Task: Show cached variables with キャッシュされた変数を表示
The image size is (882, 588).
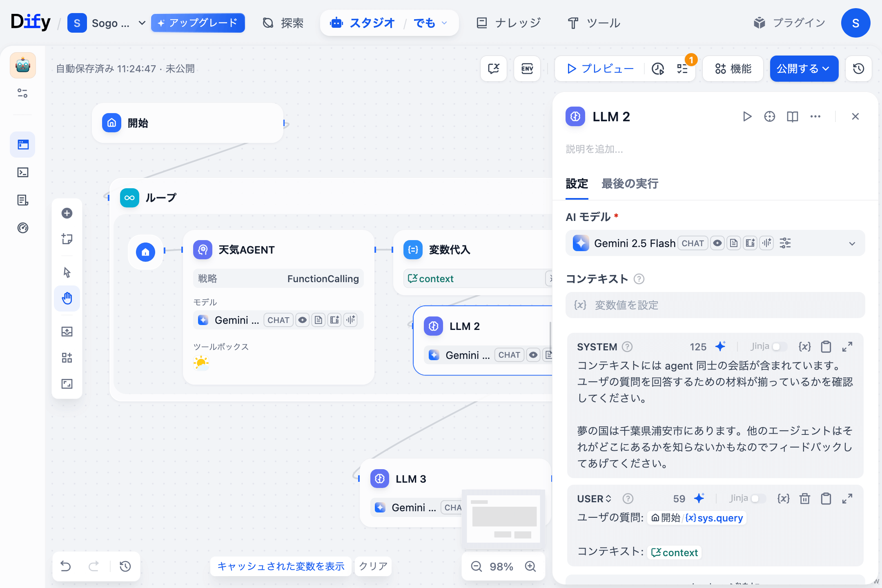Action: [x=280, y=566]
